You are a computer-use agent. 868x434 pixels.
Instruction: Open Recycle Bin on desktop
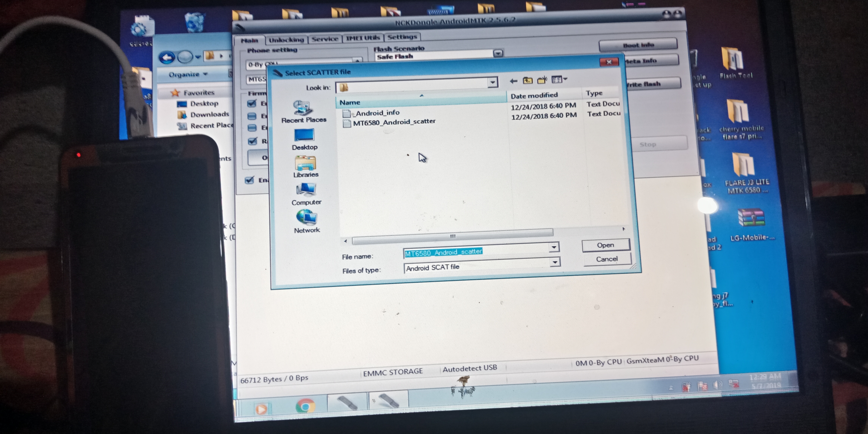tap(194, 22)
